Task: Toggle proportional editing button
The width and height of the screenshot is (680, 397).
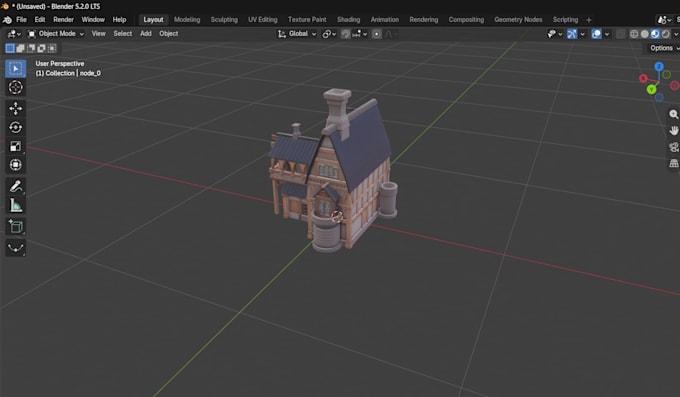Action: point(377,34)
